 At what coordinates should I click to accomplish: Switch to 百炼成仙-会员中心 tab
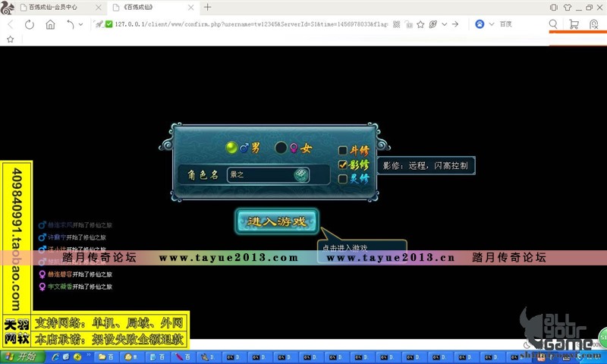pos(57,7)
